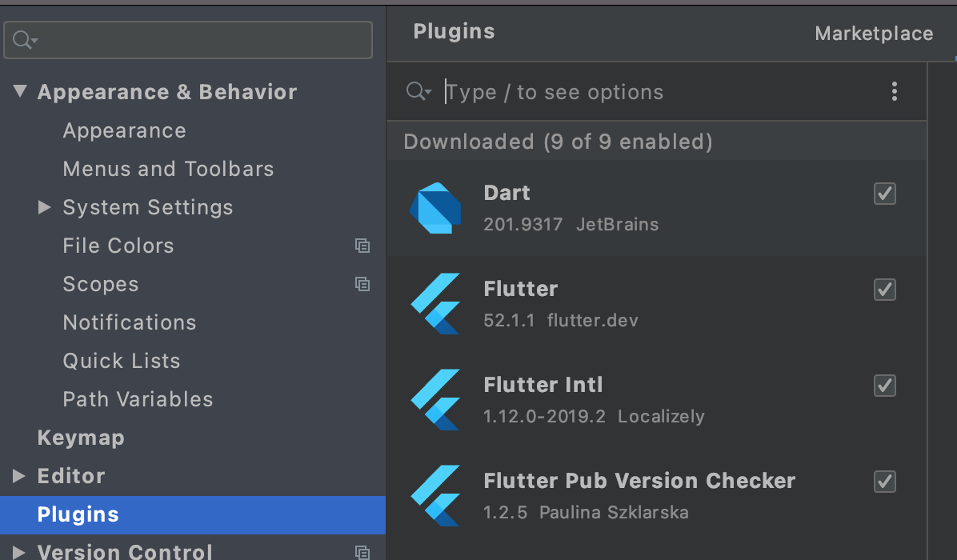Click the Dart plugin logo icon
Image resolution: width=957 pixels, height=560 pixels.
click(435, 208)
